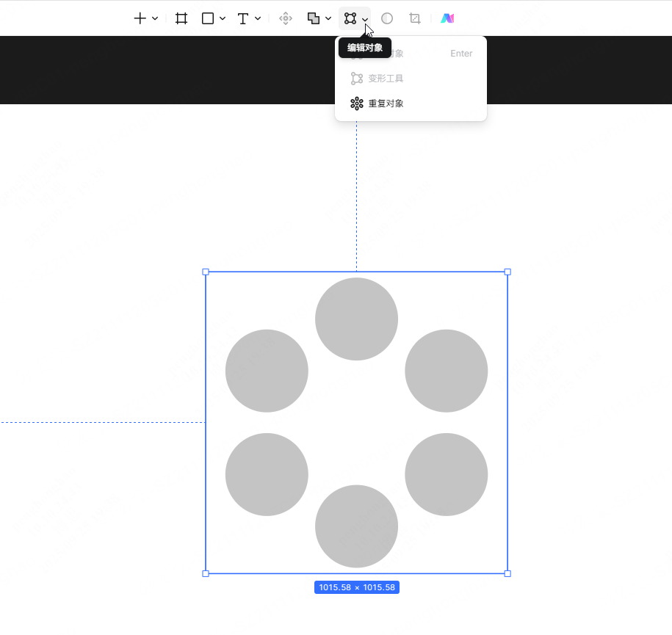Choose 变形工具 from the dropdown menu
The height and width of the screenshot is (635, 672).
[386, 79]
